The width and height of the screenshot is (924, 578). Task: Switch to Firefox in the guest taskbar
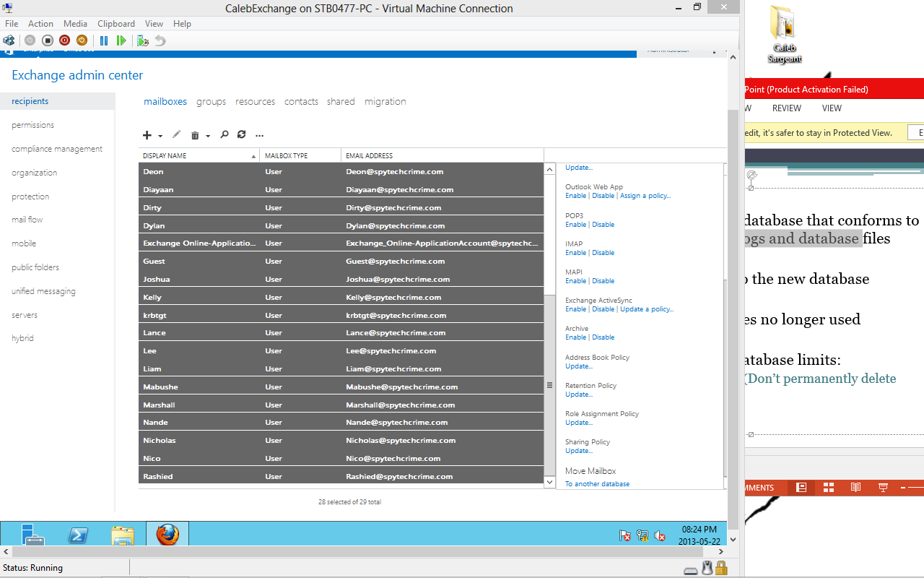pyautogui.click(x=167, y=535)
